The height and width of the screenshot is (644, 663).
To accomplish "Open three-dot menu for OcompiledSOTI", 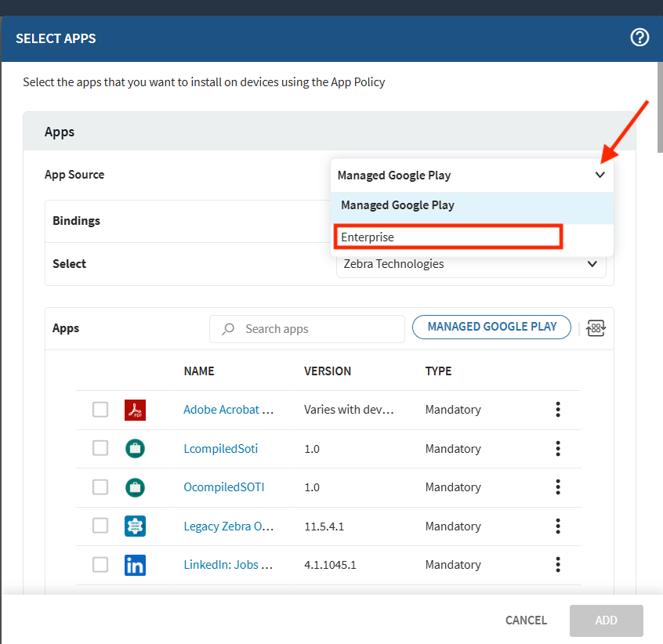I will coord(558,487).
